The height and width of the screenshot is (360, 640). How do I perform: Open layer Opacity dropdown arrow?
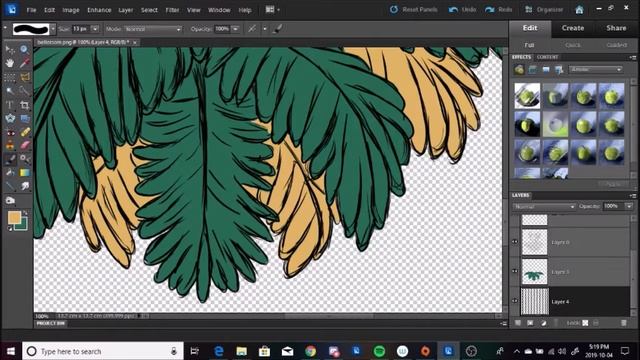pyautogui.click(x=629, y=207)
